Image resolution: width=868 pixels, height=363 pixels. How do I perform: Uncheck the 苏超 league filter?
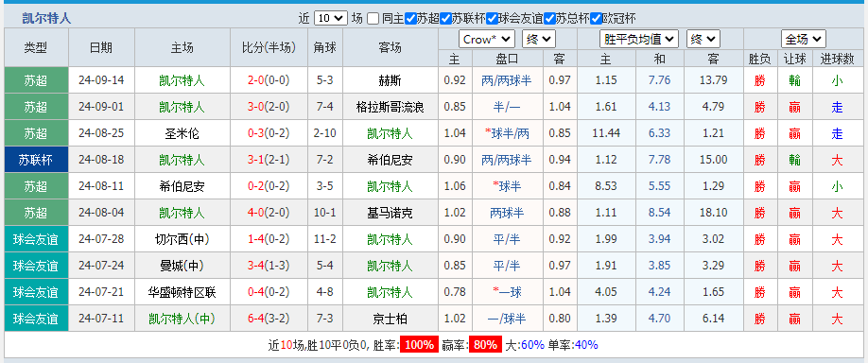point(410,18)
